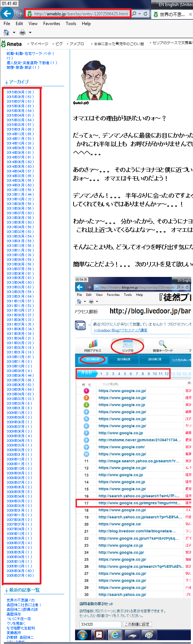Open recent article なぜ塩野七生批判

[21, 628]
